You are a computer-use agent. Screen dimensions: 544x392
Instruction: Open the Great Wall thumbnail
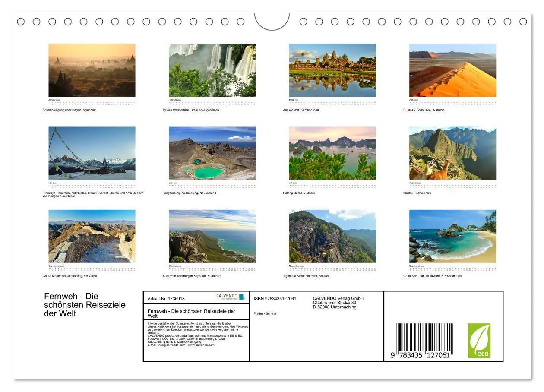92,236
